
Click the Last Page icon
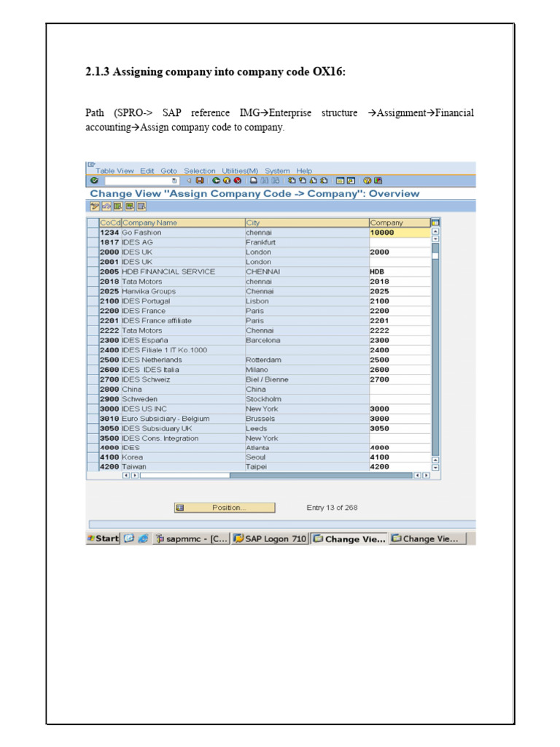tap(324, 181)
